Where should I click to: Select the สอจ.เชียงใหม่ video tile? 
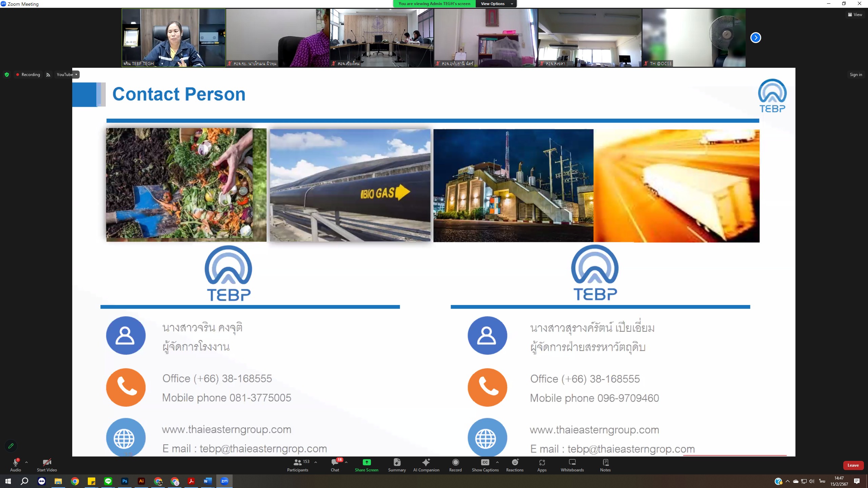coord(382,38)
